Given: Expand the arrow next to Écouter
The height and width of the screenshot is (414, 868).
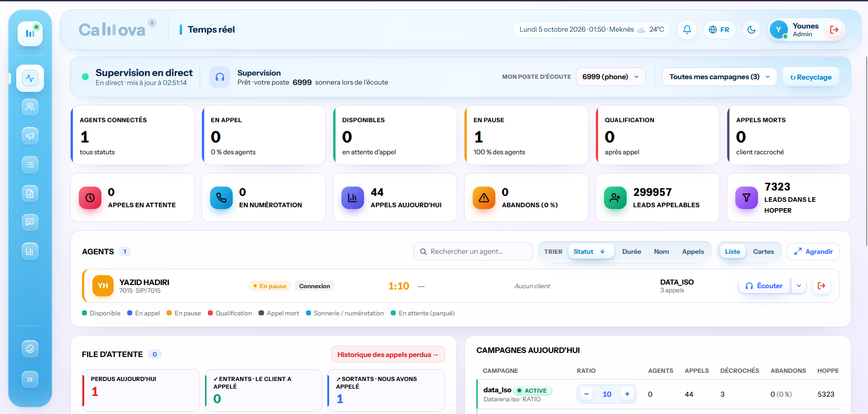Looking at the screenshot, I should click(x=799, y=286).
